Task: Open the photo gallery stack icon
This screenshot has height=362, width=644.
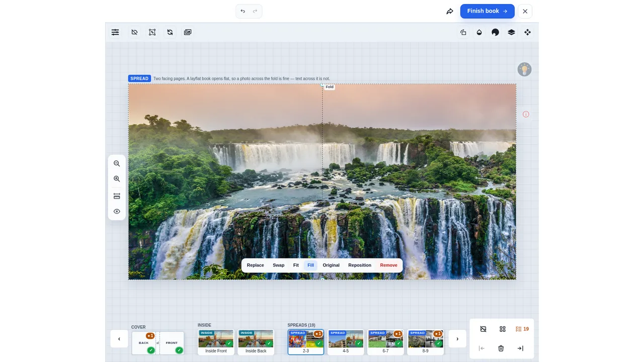Action: point(188,32)
